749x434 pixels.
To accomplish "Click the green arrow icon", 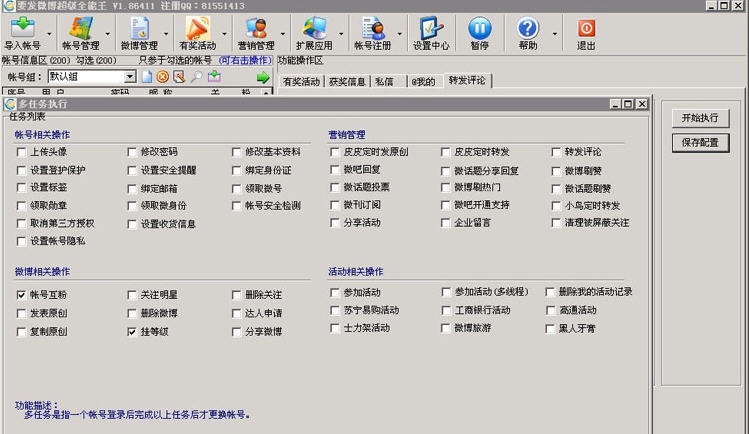I will (263, 77).
